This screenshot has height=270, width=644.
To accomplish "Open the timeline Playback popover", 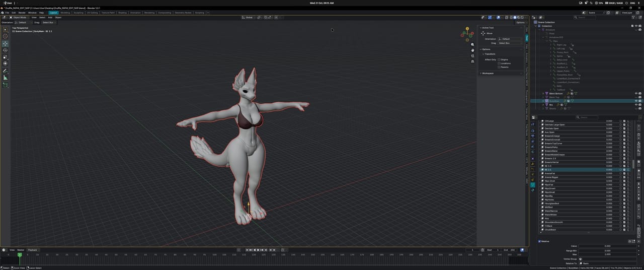I will pos(33,250).
